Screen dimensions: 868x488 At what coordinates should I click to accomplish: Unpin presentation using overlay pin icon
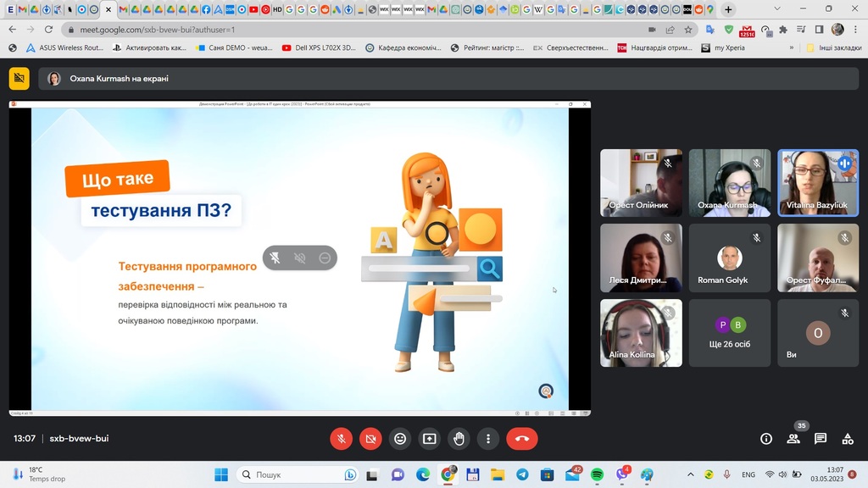[275, 258]
